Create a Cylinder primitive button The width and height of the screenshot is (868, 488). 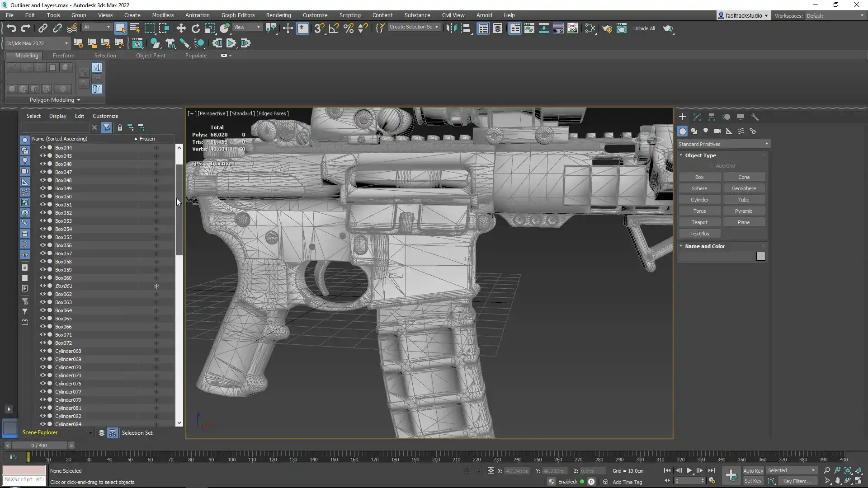tap(699, 200)
